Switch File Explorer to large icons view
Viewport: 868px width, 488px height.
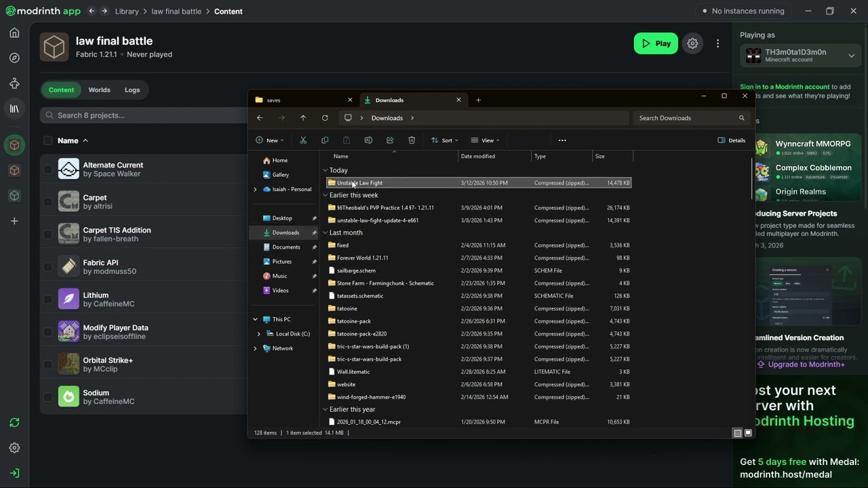pos(748,433)
